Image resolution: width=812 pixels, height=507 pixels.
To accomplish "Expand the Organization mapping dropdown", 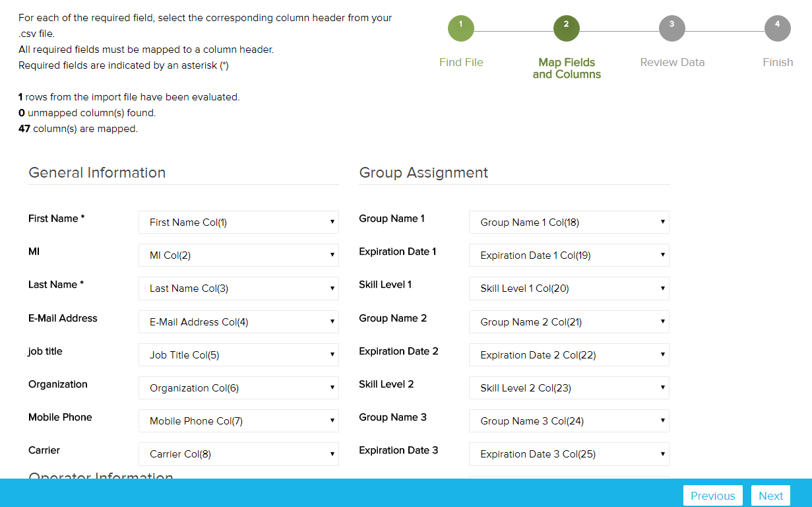I will 239,388.
